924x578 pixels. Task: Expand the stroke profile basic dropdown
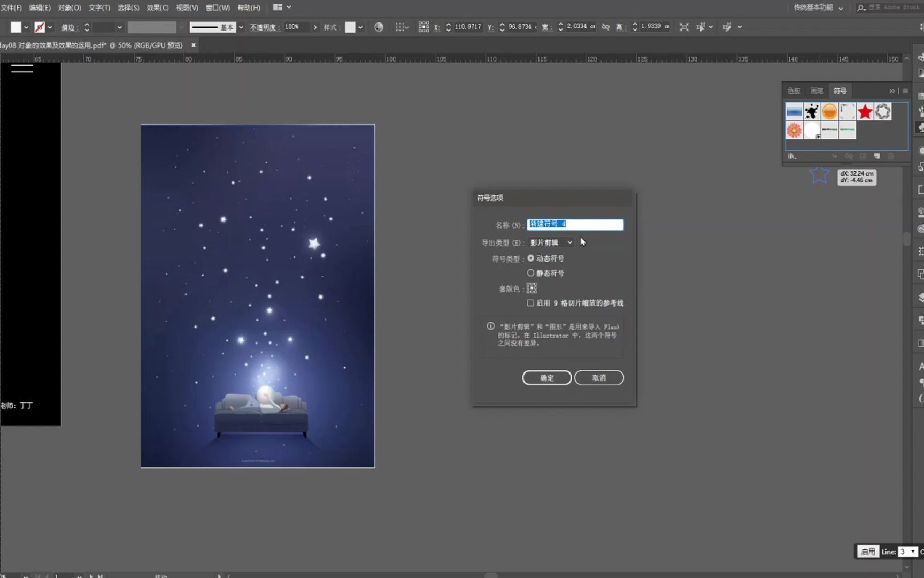[x=241, y=27]
